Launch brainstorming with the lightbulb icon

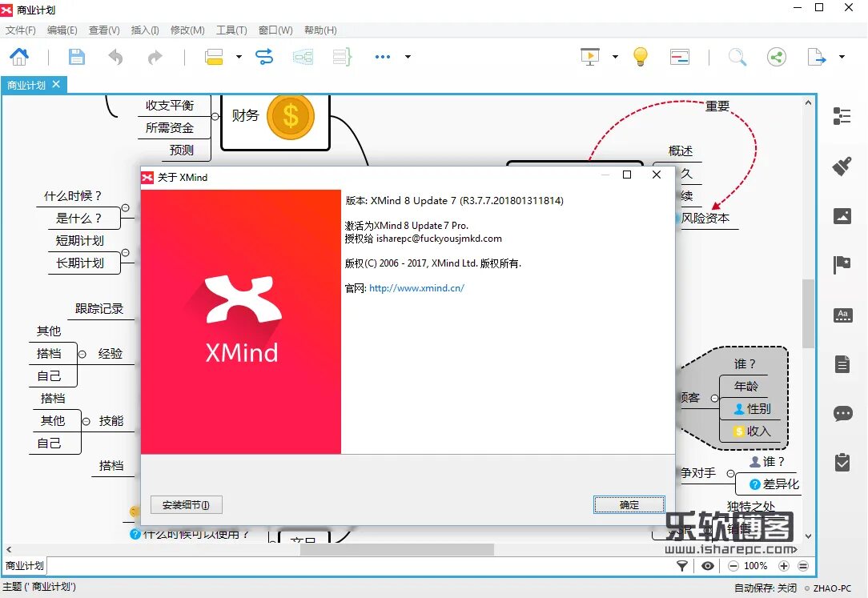point(641,56)
